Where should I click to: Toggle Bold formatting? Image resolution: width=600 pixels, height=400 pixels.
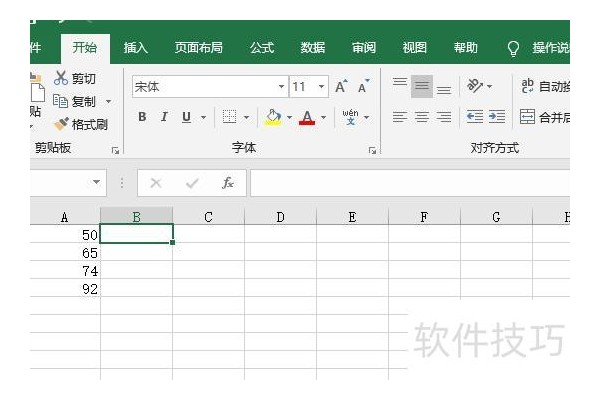click(142, 117)
